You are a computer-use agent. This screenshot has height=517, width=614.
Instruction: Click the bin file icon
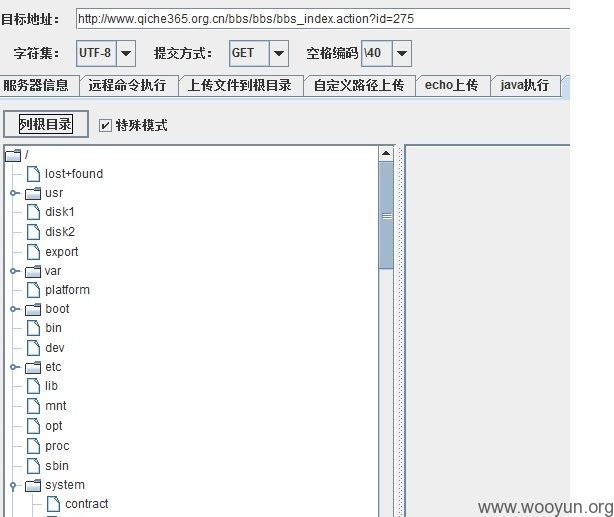coord(33,328)
